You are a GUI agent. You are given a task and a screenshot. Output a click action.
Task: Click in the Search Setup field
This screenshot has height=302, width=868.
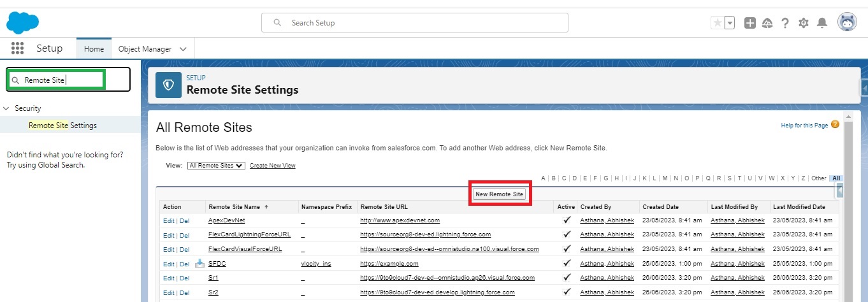coord(414,23)
